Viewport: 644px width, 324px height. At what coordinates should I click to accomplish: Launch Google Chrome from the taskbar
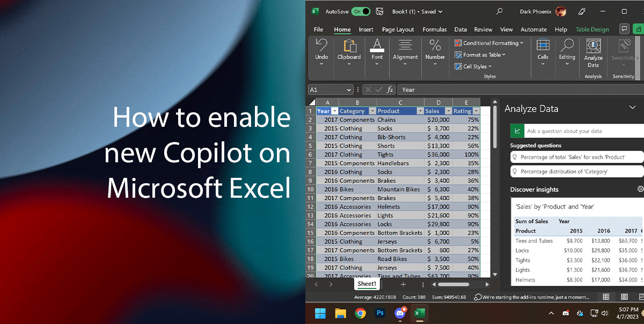coord(360,313)
